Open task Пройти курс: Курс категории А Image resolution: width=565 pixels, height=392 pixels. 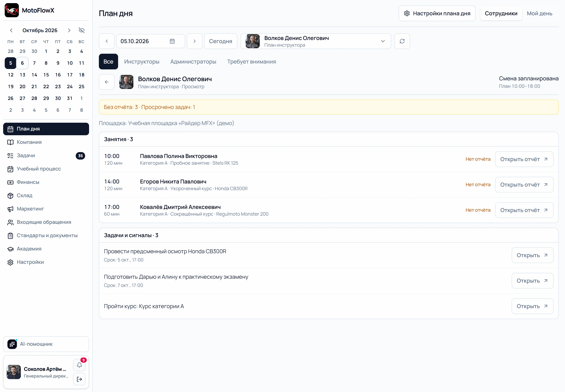pos(532,306)
